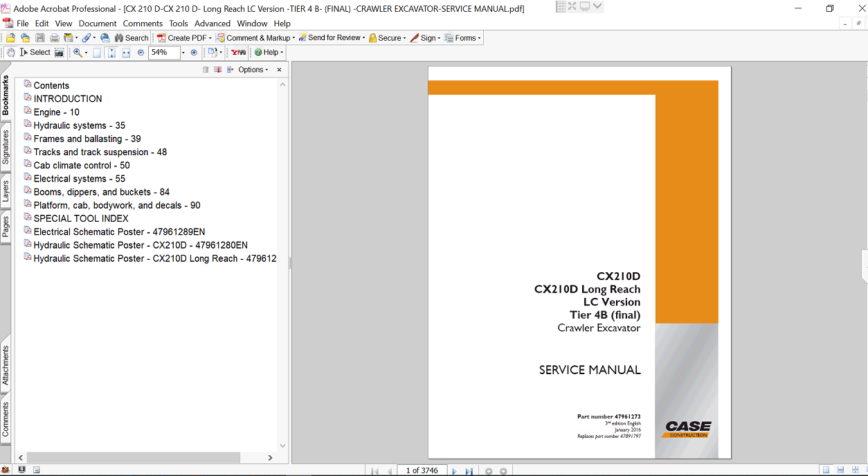The image size is (868, 476).
Task: Choose the Zoom In magnifier tool
Action: point(78,52)
